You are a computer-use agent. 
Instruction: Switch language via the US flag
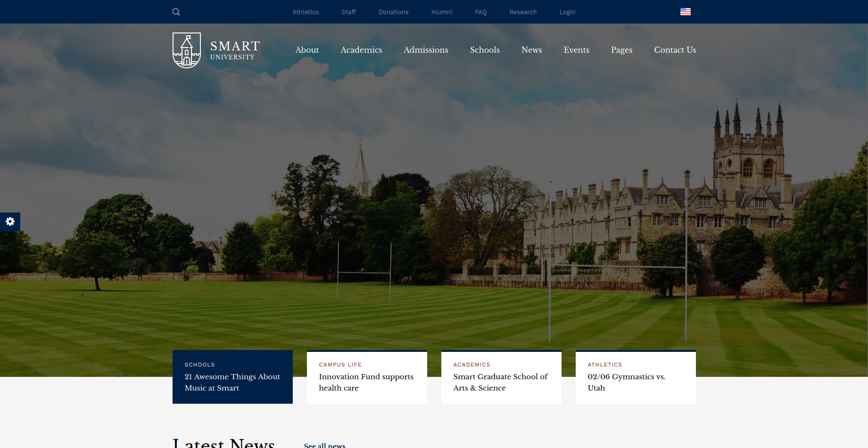tap(685, 11)
